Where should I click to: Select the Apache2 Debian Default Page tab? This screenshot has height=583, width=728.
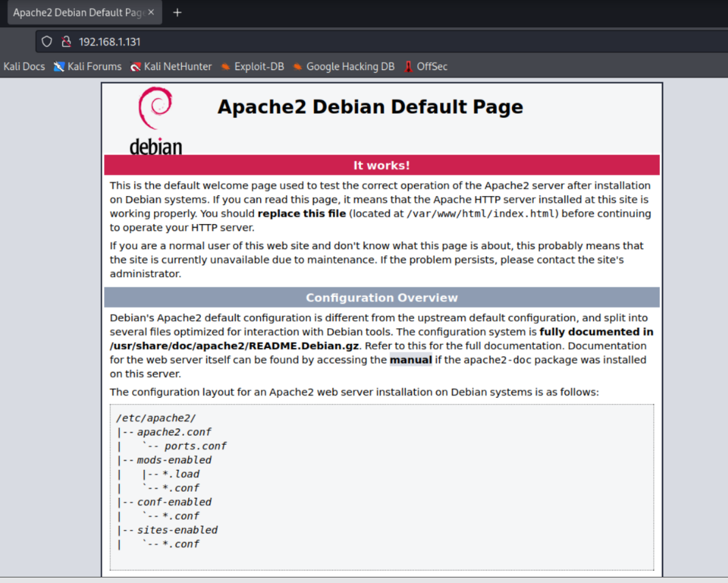coord(84,12)
